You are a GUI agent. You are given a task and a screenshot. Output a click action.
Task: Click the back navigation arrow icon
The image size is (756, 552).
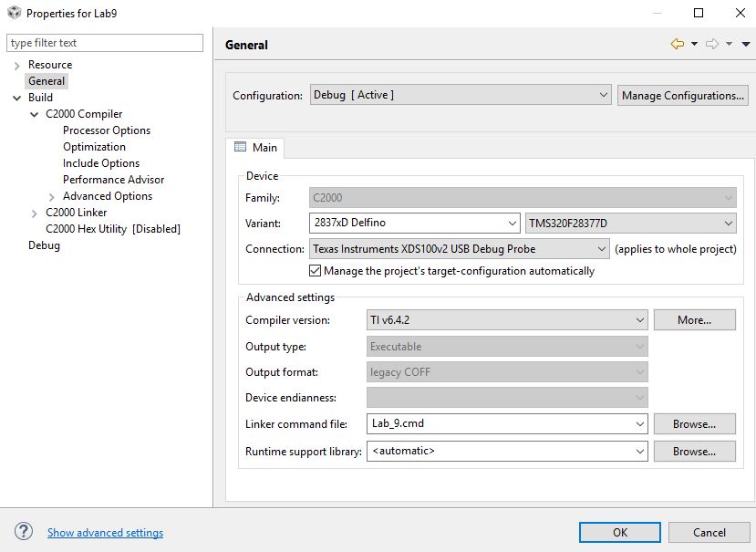tap(677, 44)
